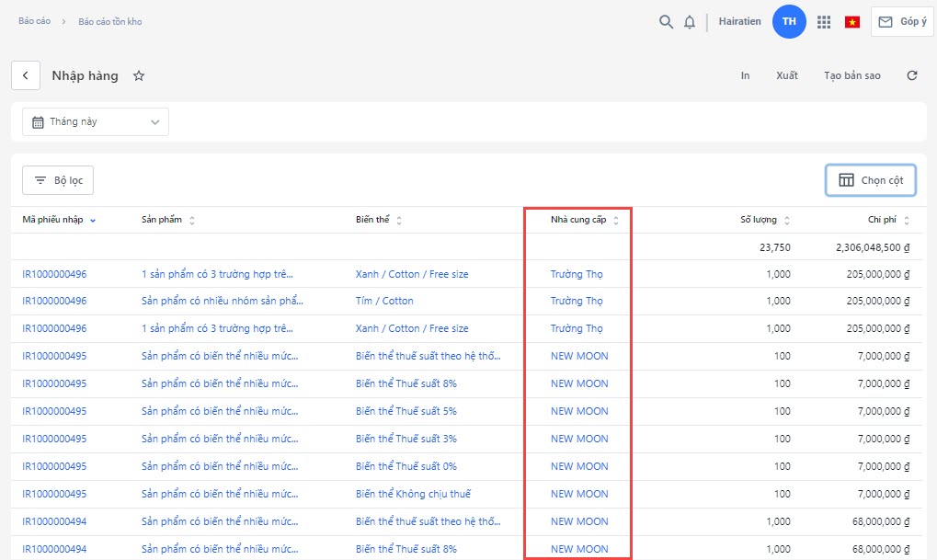This screenshot has width=937, height=560.
Task: Sort by Chi phí column header
Action: coord(886,221)
